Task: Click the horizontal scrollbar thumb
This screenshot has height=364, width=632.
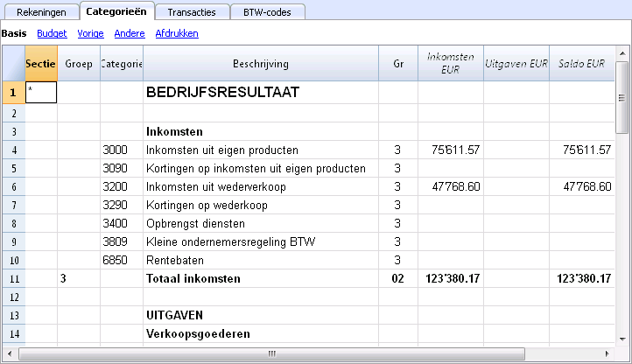Action: (271, 353)
